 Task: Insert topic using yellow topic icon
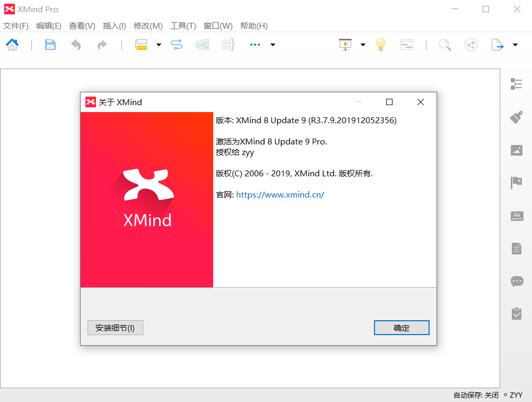coord(141,45)
